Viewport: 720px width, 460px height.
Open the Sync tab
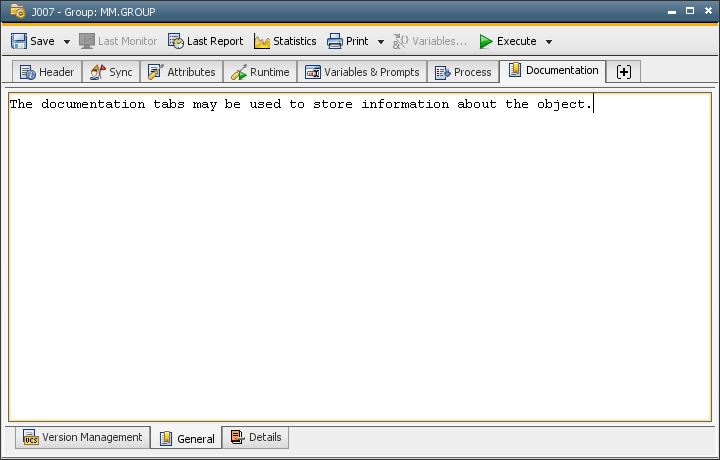(x=111, y=72)
